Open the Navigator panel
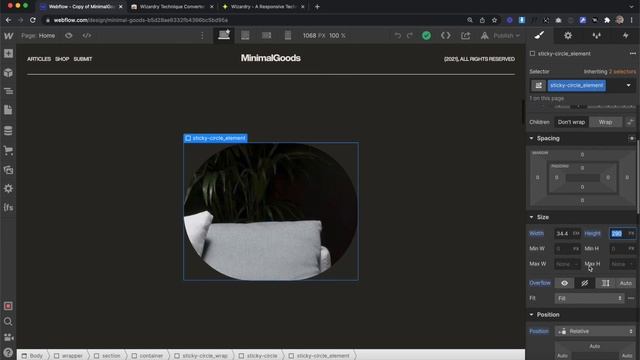This screenshot has height=360, width=640. click(8, 91)
